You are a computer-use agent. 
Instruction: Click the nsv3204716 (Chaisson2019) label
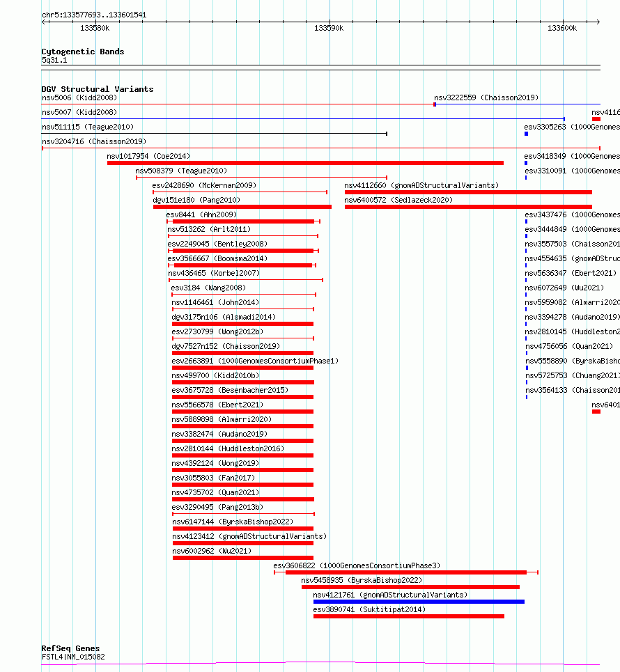pos(94,141)
